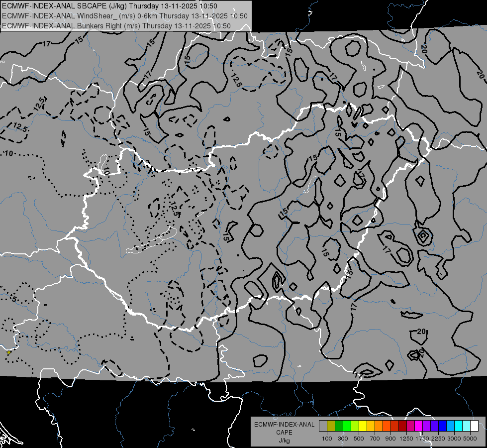Click the CAPE label in legend

click(x=284, y=433)
